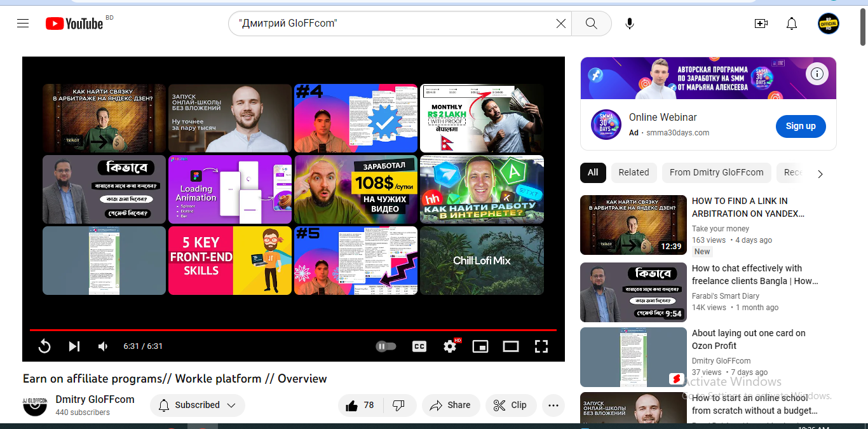Open the account avatar menu

coord(829,24)
